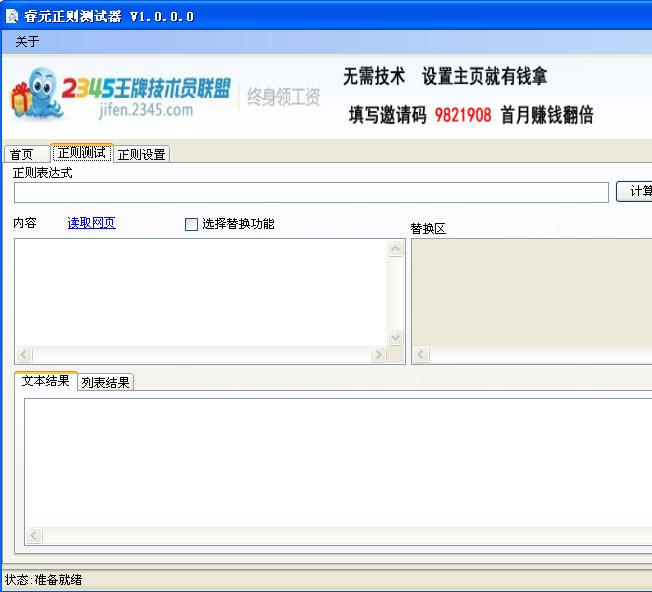Click the app icon in the title bar
The image size is (652, 592).
click(11, 16)
